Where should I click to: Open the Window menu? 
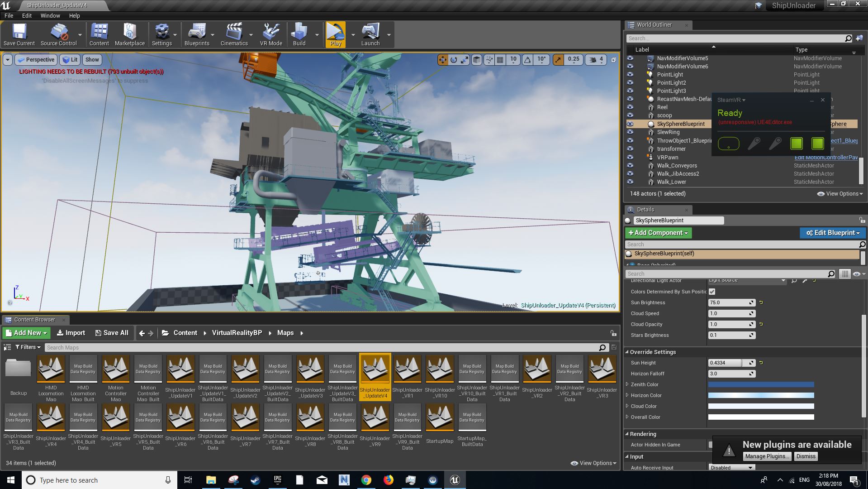tap(50, 15)
